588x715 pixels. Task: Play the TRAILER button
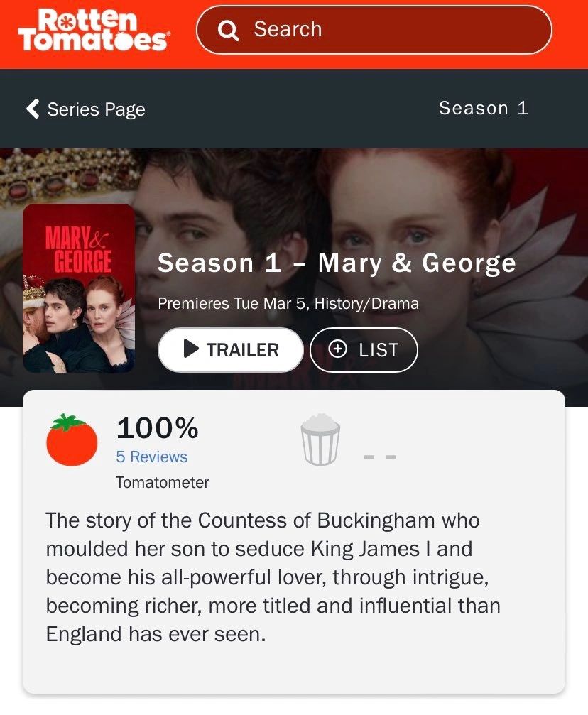click(231, 350)
